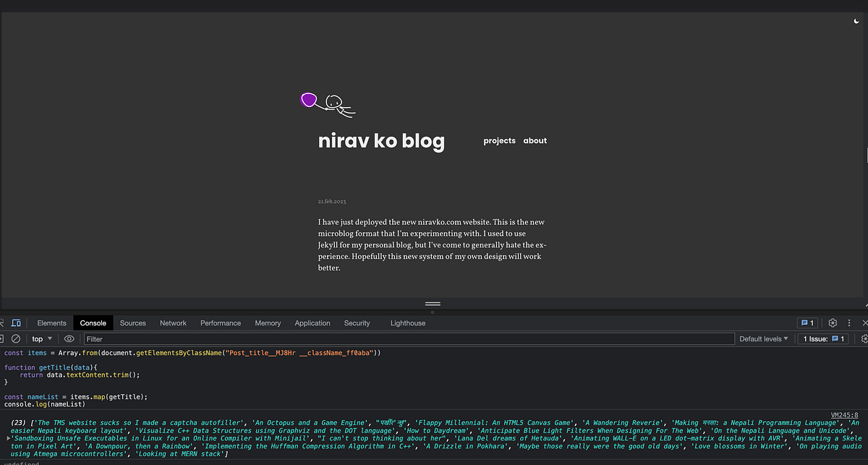Viewport: 868px width, 465px height.
Task: Create a live expression using the eye icon
Action: pyautogui.click(x=69, y=338)
